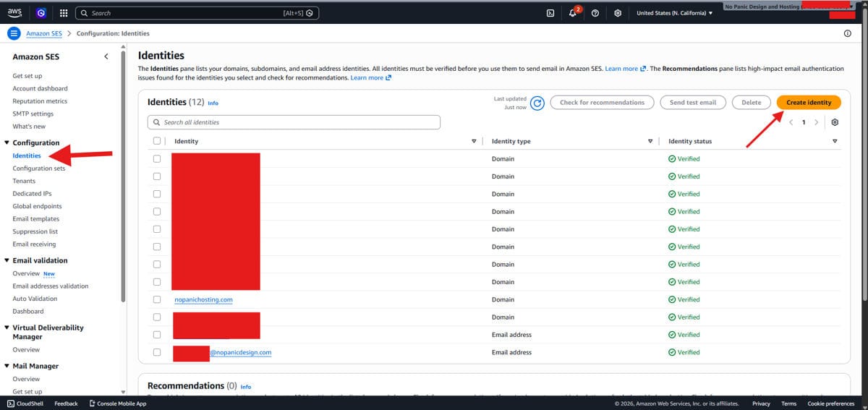The width and height of the screenshot is (868, 410).
Task: Open the nopanichosting.com identity link
Action: click(x=203, y=299)
